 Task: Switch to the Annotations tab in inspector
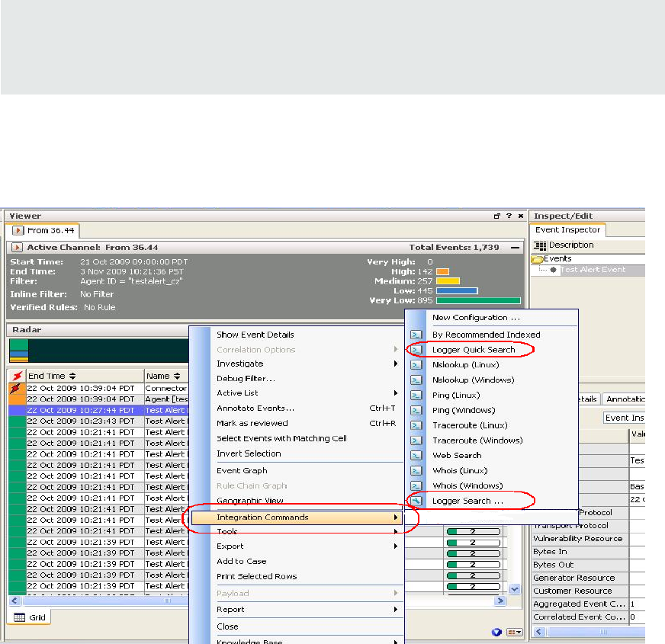point(625,399)
